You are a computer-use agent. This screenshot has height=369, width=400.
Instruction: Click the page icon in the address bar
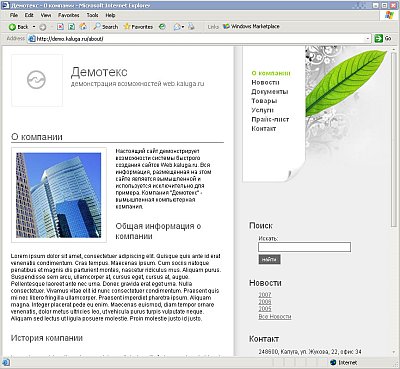click(x=32, y=39)
